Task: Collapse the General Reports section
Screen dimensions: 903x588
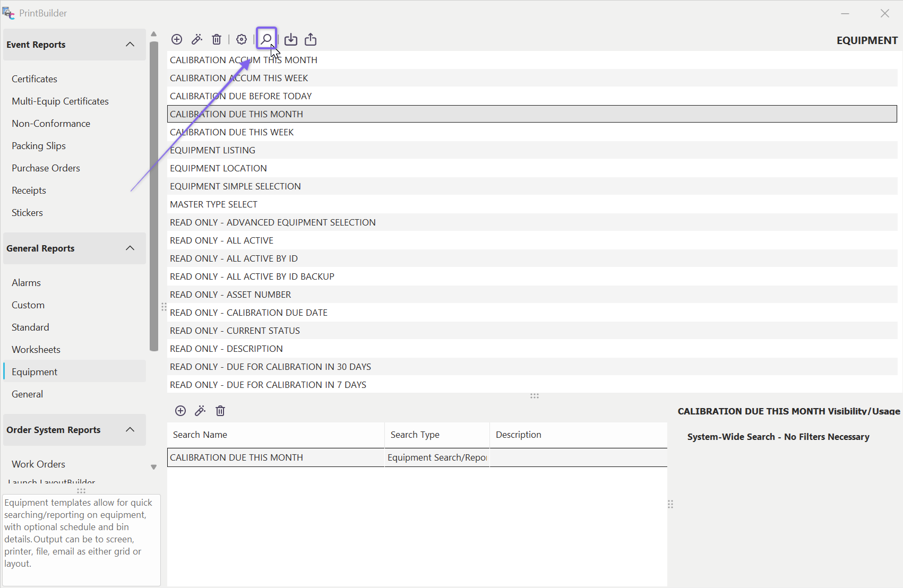Action: (x=130, y=248)
